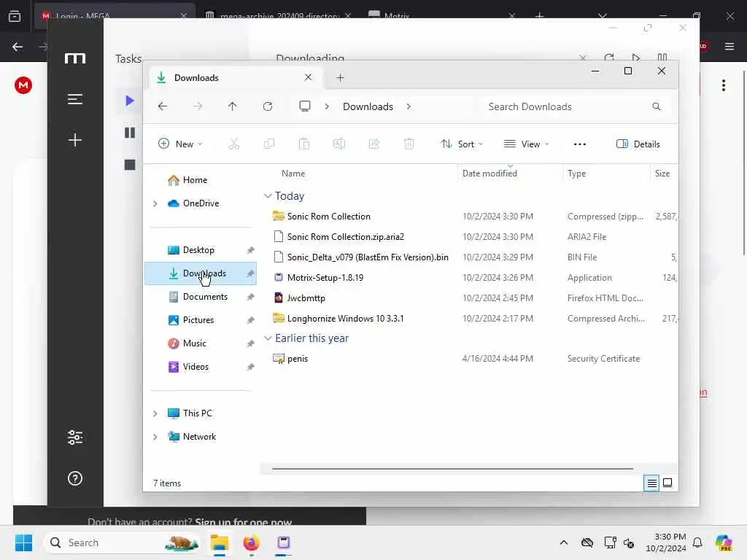Click Motrix resume-all play icon
The height and width of the screenshot is (560, 747).
point(130,101)
